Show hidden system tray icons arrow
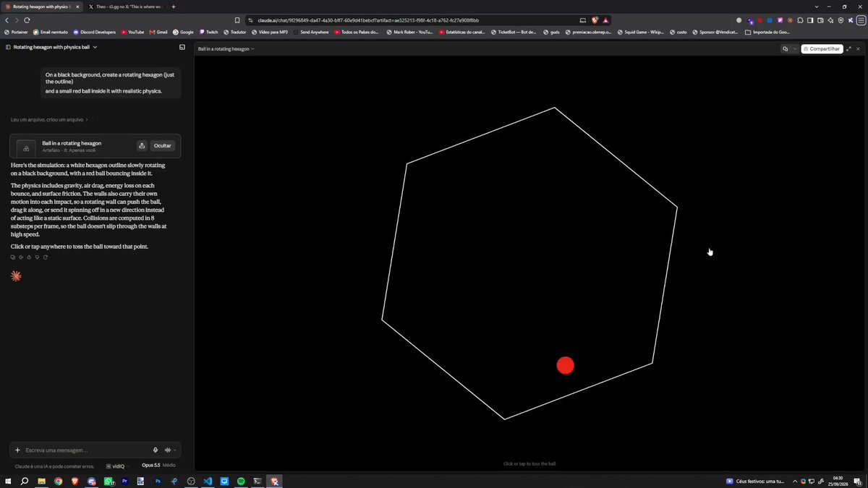This screenshot has height=488, width=868. tap(795, 481)
